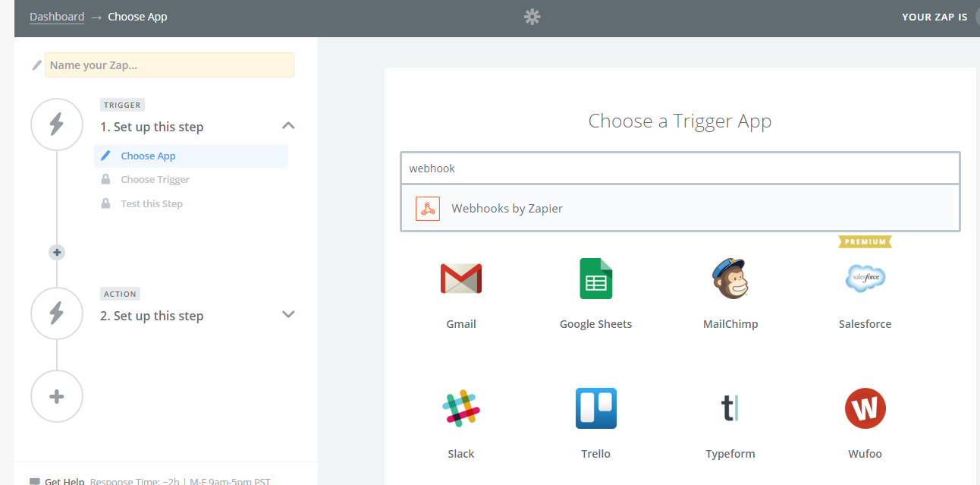Click the '1. Set up this step' heading
This screenshot has height=485, width=980.
coord(152,127)
